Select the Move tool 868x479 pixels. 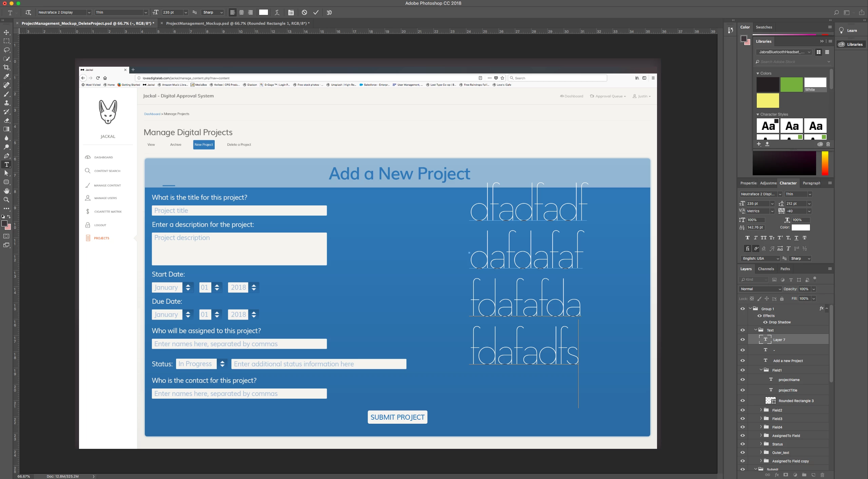(x=6, y=32)
